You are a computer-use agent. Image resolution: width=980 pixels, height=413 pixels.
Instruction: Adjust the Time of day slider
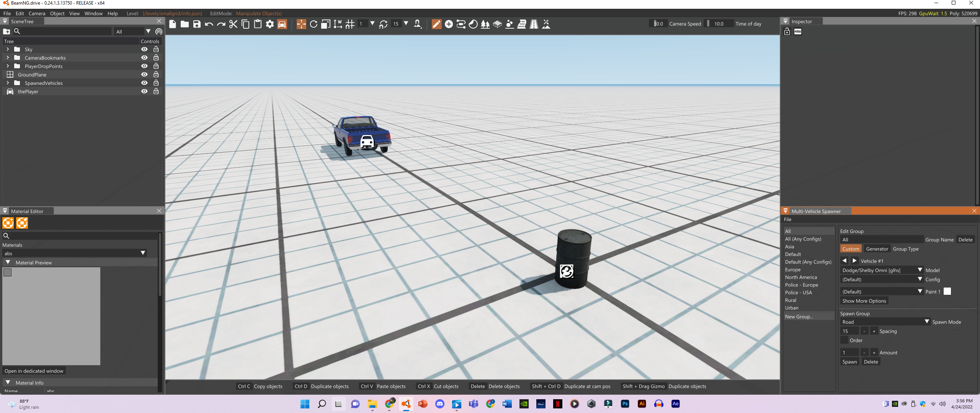point(719,24)
